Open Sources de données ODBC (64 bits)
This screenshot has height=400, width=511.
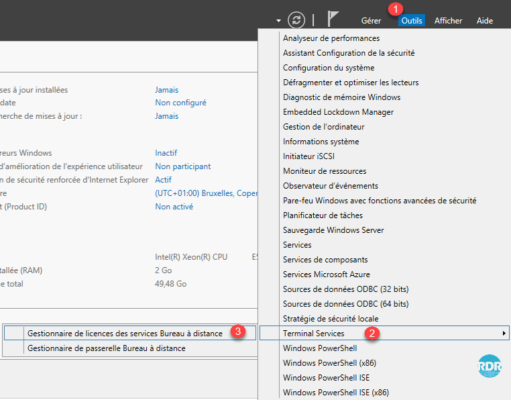pyautogui.click(x=346, y=304)
